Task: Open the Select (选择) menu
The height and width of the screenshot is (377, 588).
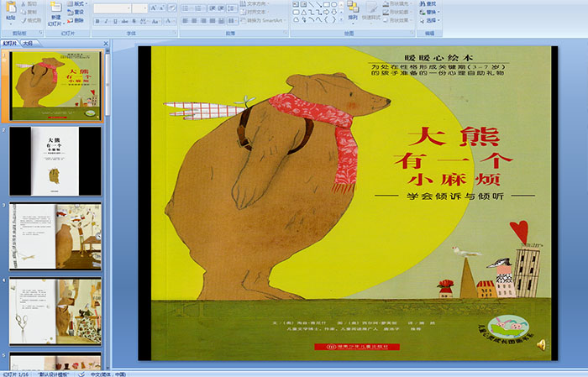Action: pyautogui.click(x=430, y=20)
